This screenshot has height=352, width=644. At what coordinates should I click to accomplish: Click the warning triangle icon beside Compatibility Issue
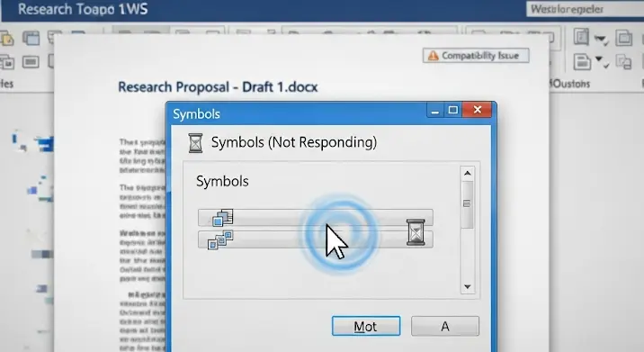tap(433, 56)
